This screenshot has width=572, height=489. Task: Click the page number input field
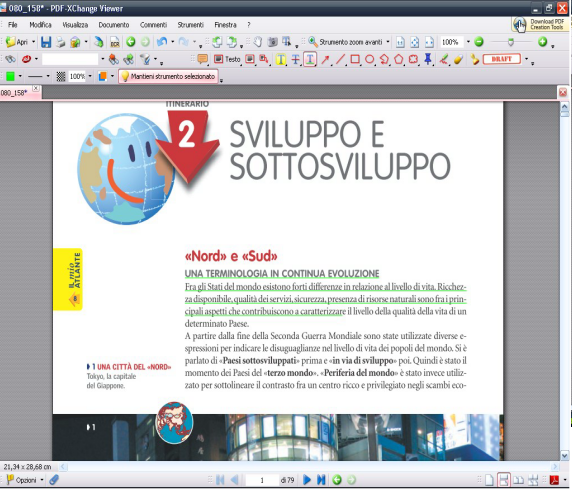tap(262, 480)
